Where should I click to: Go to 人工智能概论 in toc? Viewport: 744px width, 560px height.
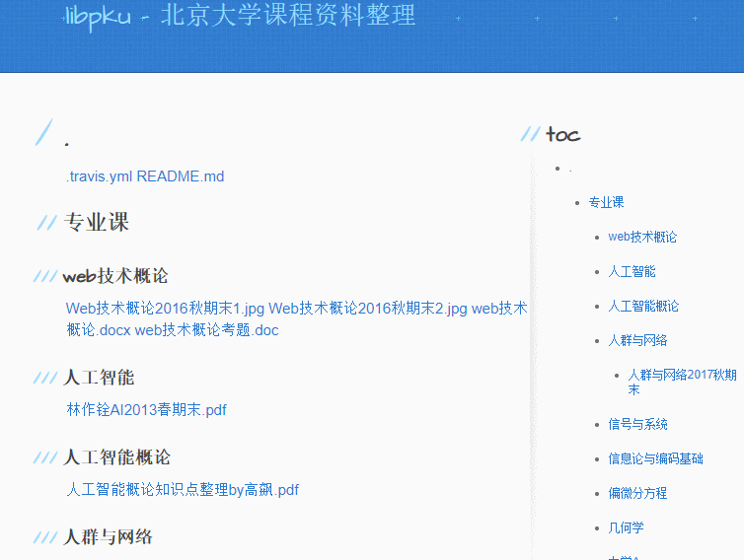click(643, 306)
